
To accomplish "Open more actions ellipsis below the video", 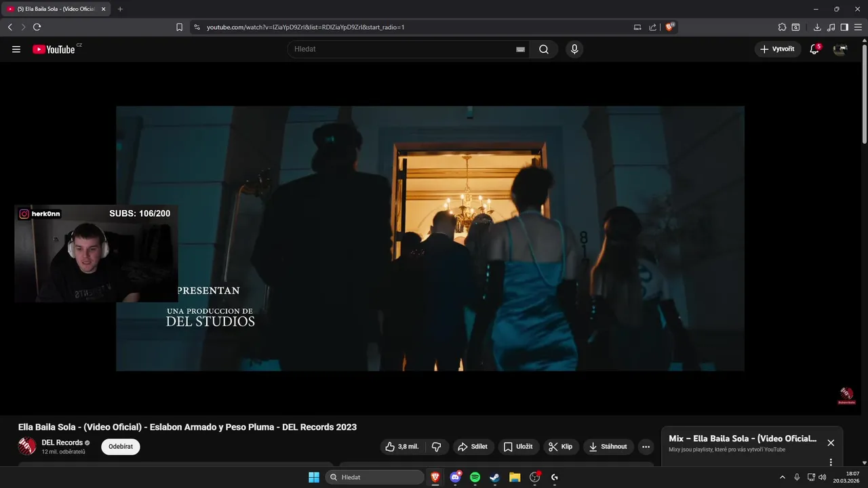I will coord(646,447).
